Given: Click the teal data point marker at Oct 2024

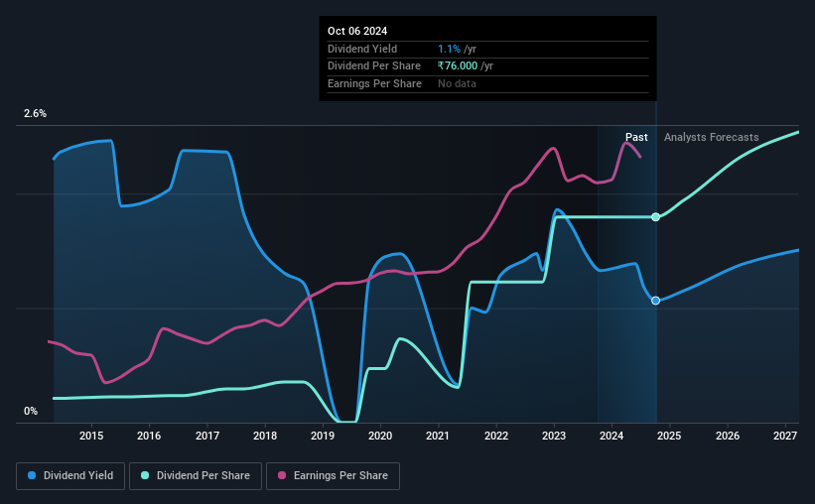Looking at the screenshot, I should tap(656, 217).
